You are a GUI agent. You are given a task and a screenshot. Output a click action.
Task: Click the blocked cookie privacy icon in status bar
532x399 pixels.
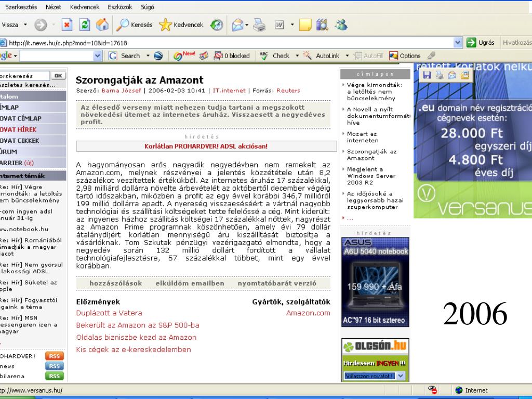(x=433, y=390)
